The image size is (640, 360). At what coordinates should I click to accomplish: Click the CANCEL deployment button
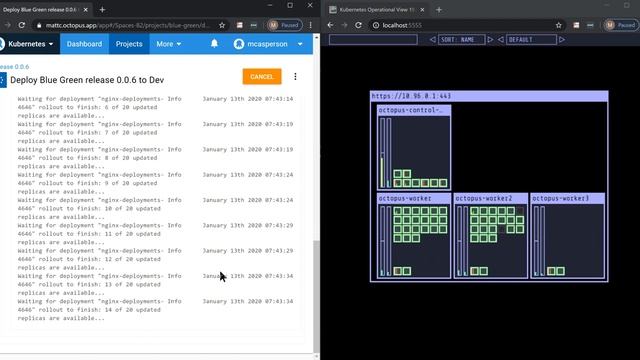[262, 77]
